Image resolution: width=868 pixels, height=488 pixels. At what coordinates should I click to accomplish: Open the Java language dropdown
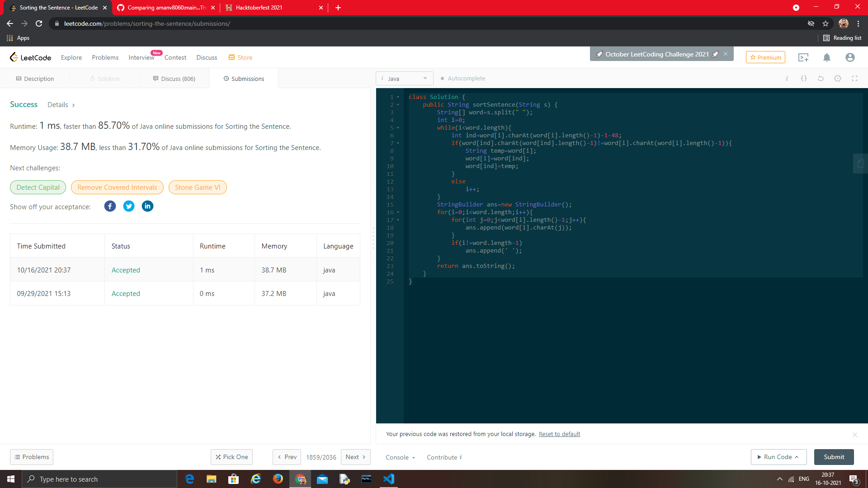(404, 79)
